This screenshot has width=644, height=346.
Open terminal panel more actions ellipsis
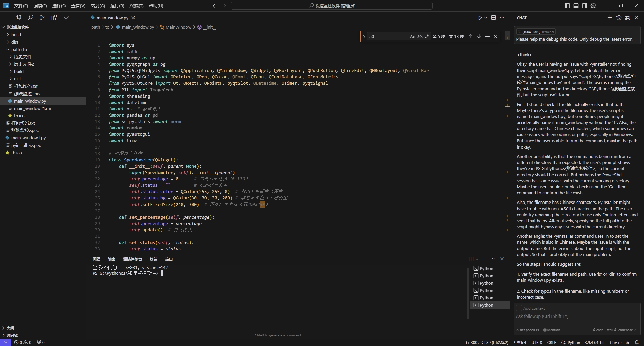(485, 259)
